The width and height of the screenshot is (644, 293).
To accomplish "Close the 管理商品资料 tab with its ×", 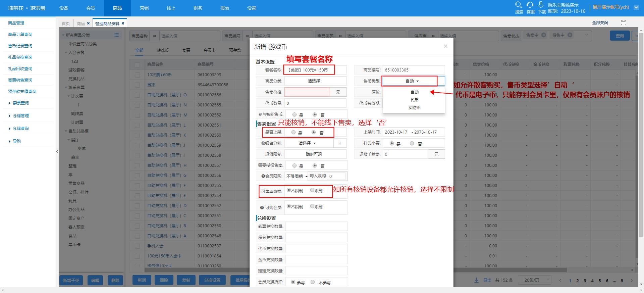I will (123, 23).
